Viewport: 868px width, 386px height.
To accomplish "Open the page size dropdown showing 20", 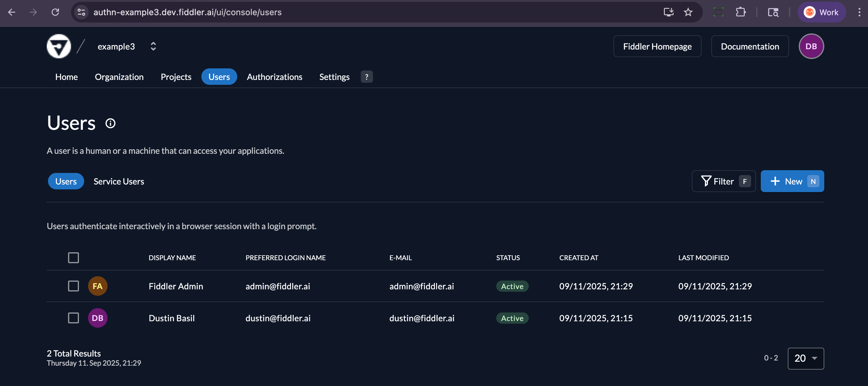I will click(806, 358).
